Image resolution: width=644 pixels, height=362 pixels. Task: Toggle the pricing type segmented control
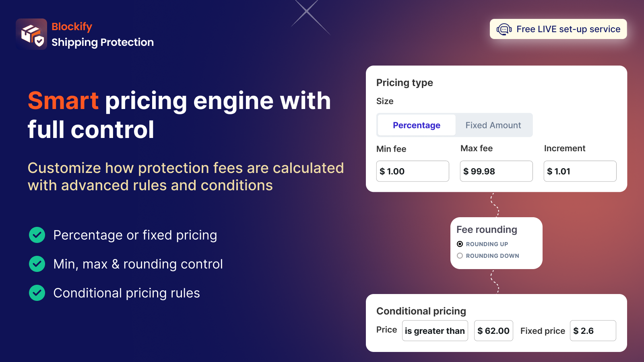454,125
